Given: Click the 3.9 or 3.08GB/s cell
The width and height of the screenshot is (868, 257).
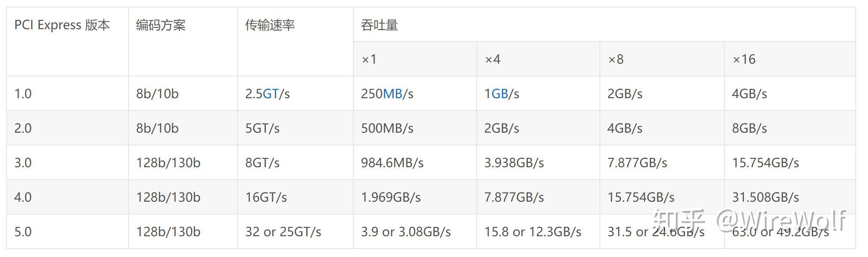Looking at the screenshot, I should 406,232.
